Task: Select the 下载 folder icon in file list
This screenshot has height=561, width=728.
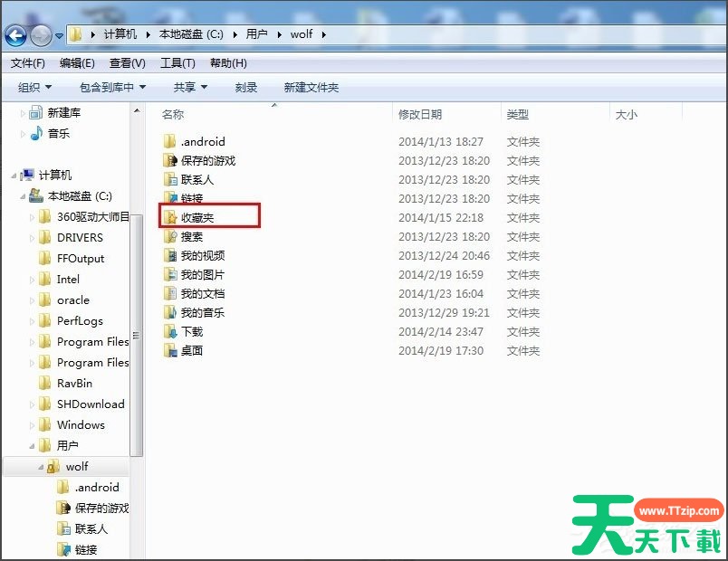Action: pyautogui.click(x=169, y=331)
